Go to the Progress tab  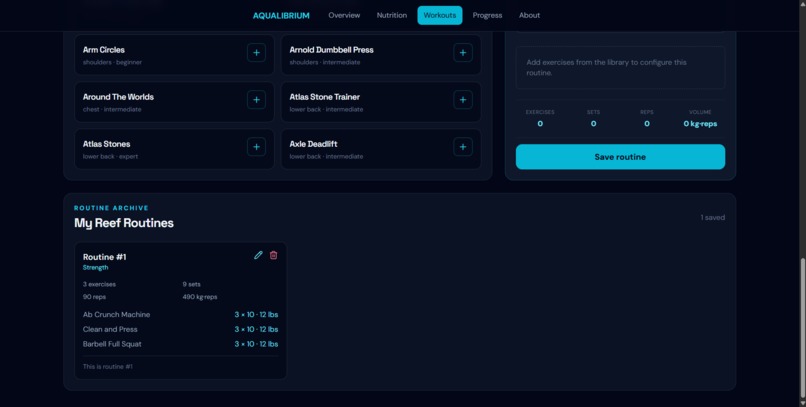point(487,15)
